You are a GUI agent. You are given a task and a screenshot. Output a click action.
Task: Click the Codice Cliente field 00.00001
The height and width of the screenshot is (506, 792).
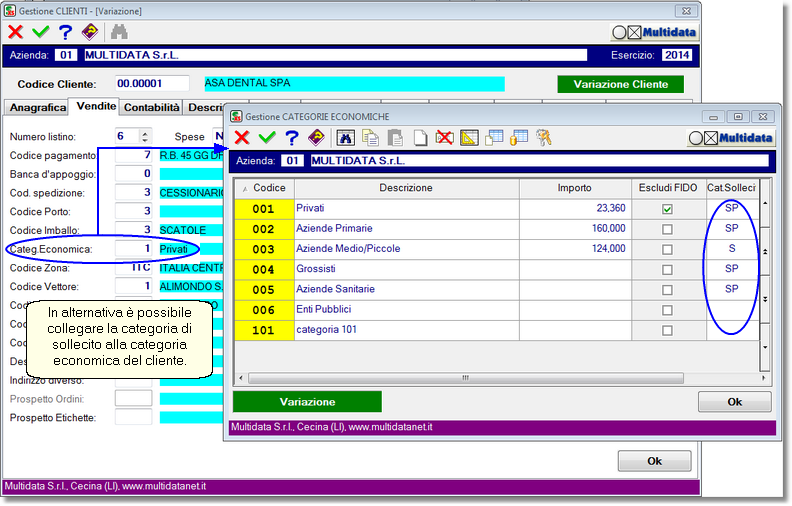tap(152, 83)
